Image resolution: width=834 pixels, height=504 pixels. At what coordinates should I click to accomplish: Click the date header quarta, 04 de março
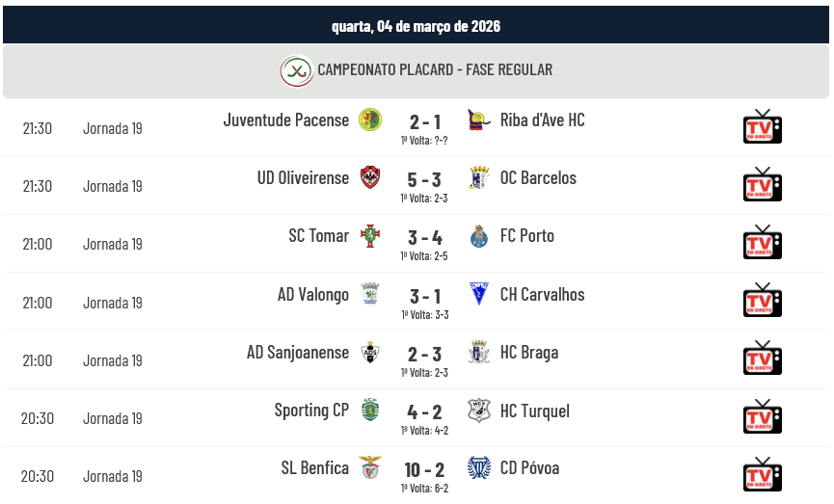pyautogui.click(x=416, y=26)
